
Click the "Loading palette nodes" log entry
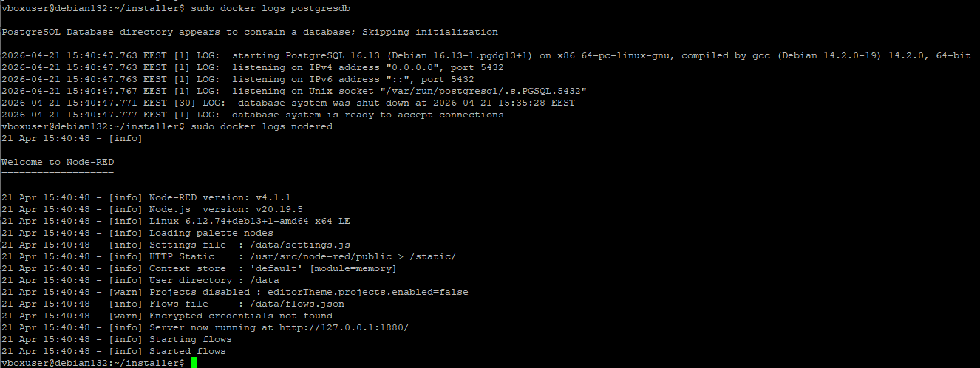211,233
